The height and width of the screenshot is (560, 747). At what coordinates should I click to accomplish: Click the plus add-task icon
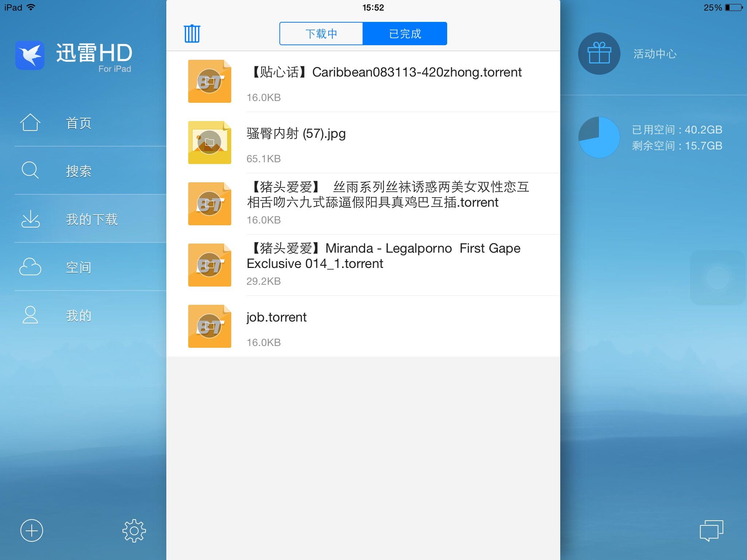32,530
